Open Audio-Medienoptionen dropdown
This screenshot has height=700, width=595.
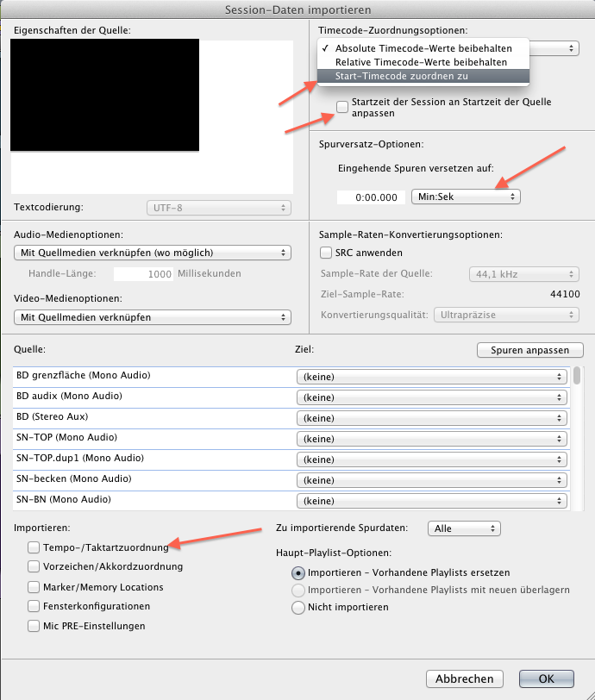tap(153, 253)
